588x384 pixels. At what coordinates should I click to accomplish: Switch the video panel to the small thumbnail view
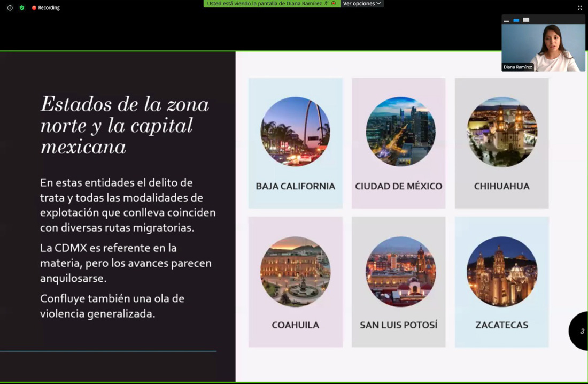coord(516,20)
